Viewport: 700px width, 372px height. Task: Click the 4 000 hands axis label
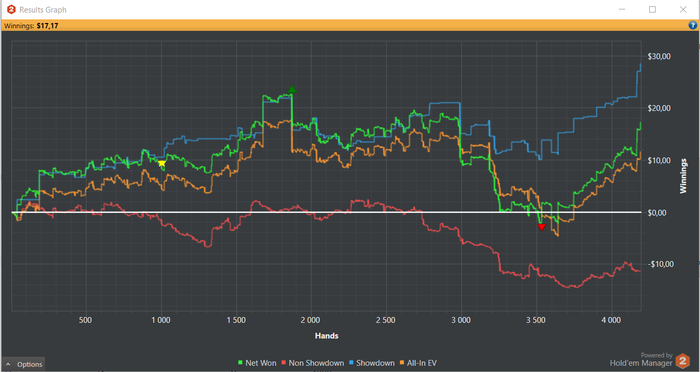coord(611,320)
